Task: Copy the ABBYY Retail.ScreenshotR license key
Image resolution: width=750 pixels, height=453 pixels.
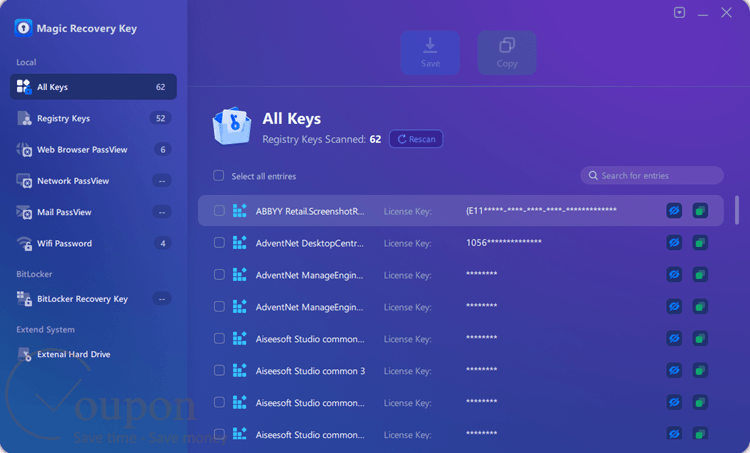Action: click(700, 210)
